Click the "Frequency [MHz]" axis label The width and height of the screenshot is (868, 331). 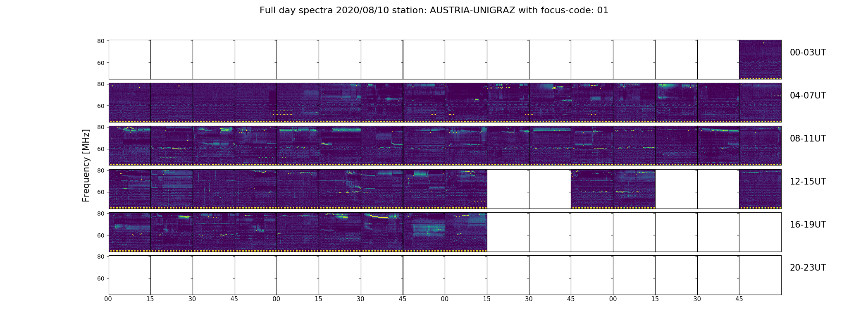coord(86,165)
